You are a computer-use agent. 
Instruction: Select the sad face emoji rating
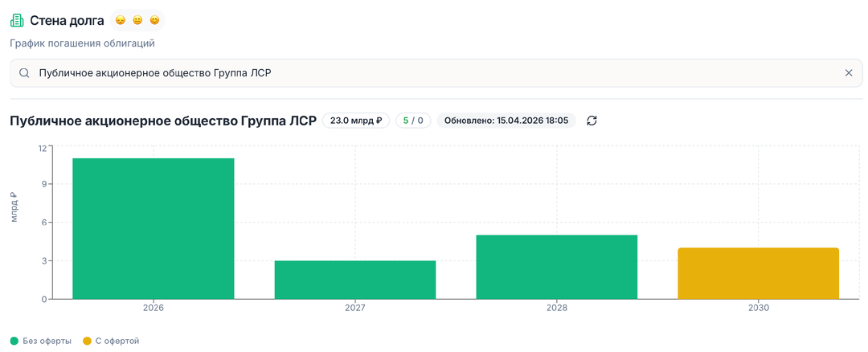point(120,21)
